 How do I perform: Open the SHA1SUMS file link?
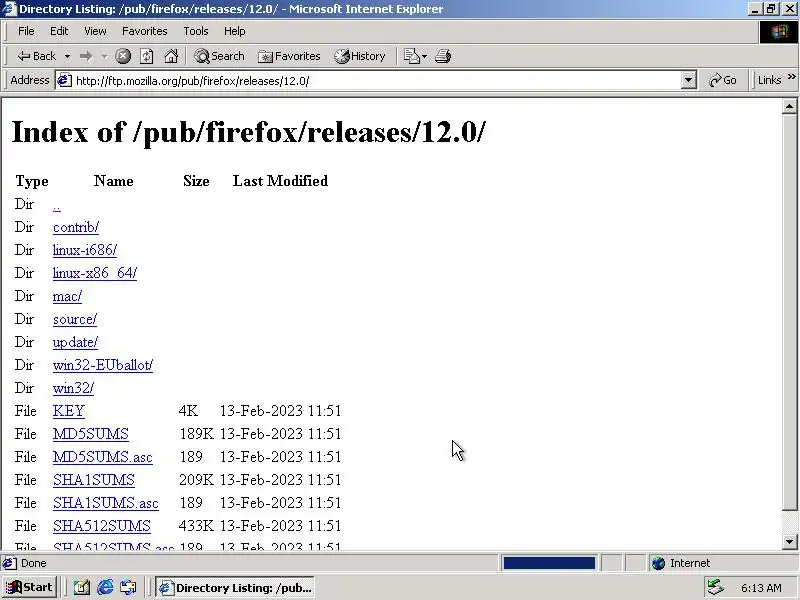click(93, 480)
